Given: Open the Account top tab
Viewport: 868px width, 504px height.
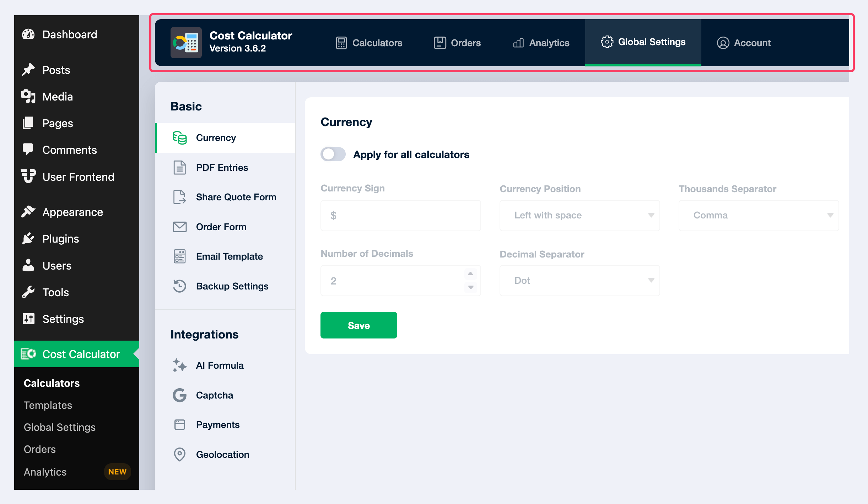Looking at the screenshot, I should pos(744,43).
